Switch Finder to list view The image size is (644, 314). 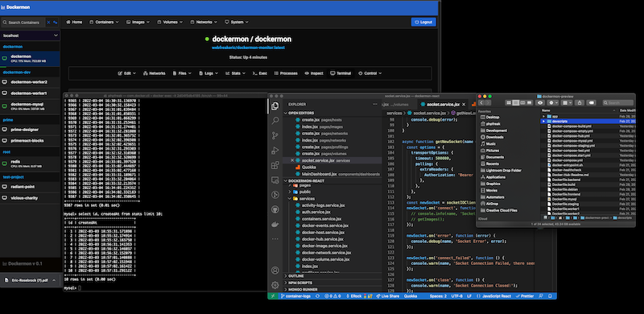[x=515, y=102]
